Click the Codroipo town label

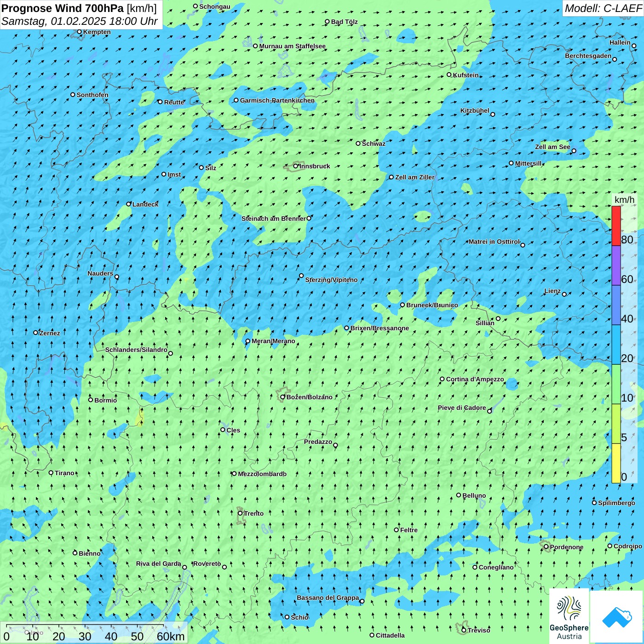pyautogui.click(x=628, y=546)
